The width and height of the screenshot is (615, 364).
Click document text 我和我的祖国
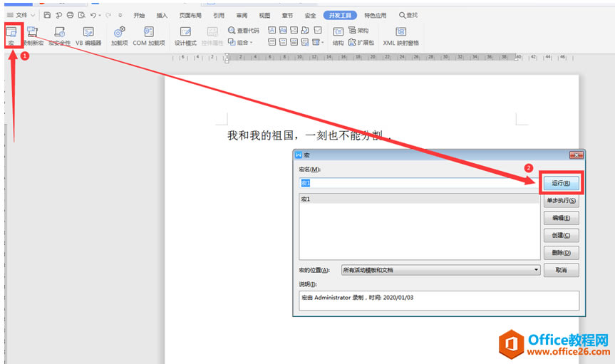(260, 136)
